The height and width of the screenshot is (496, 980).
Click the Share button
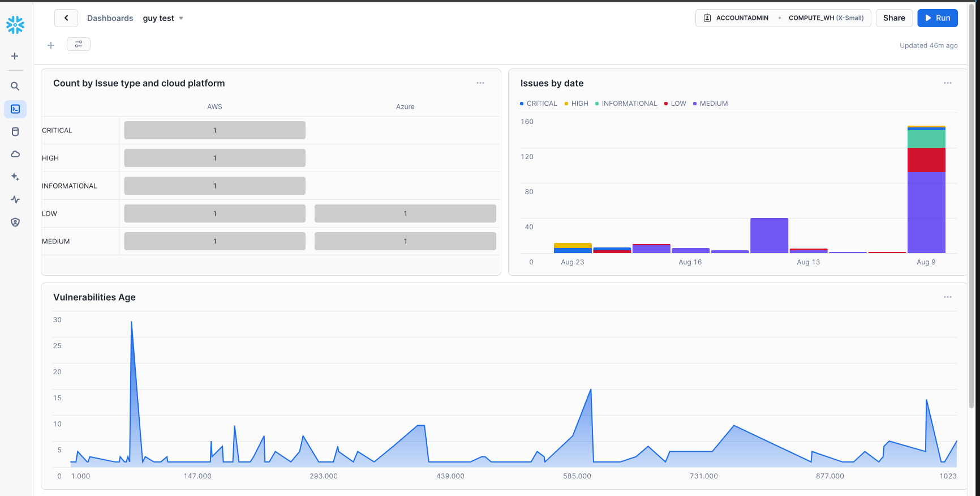coord(893,18)
